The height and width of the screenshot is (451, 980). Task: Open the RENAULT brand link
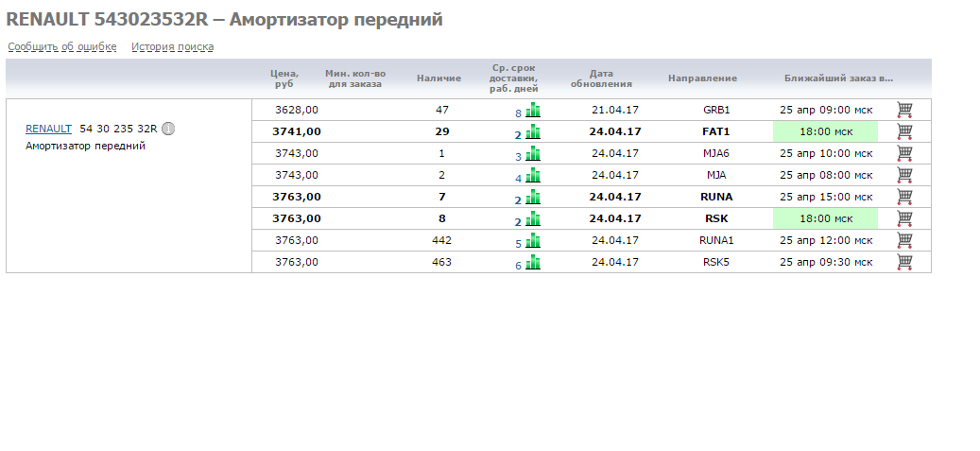click(49, 129)
